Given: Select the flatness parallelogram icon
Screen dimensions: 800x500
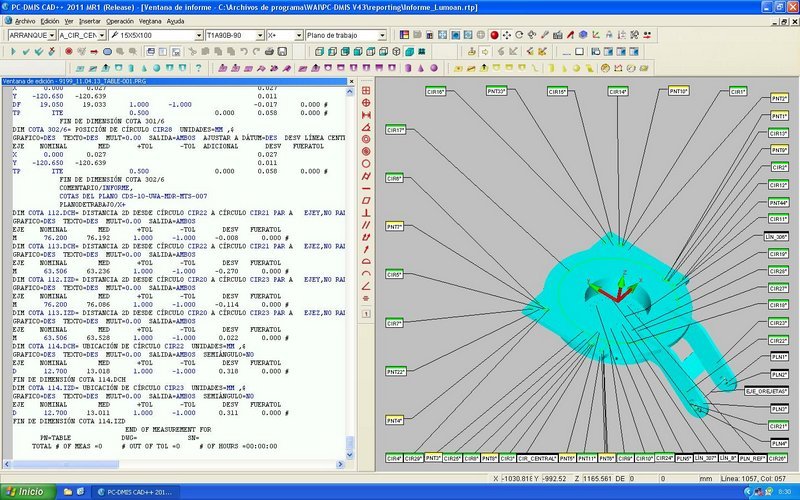Looking at the screenshot, I should [366, 201].
